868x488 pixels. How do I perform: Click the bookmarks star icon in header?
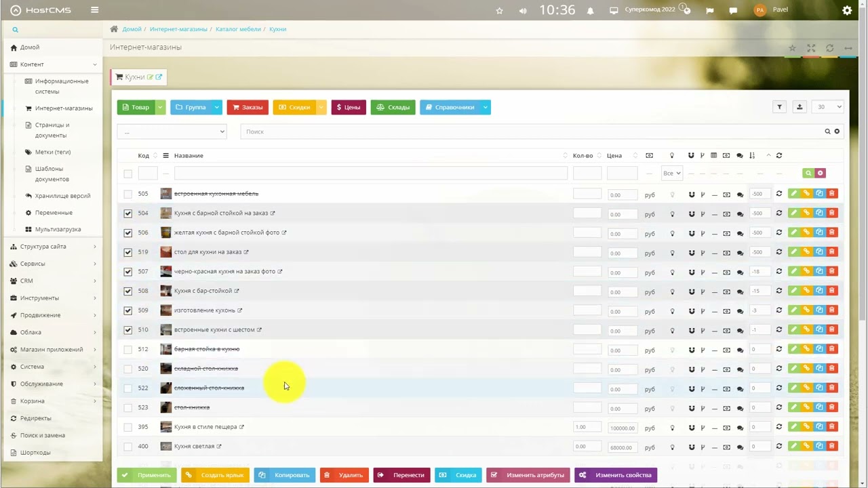[500, 11]
